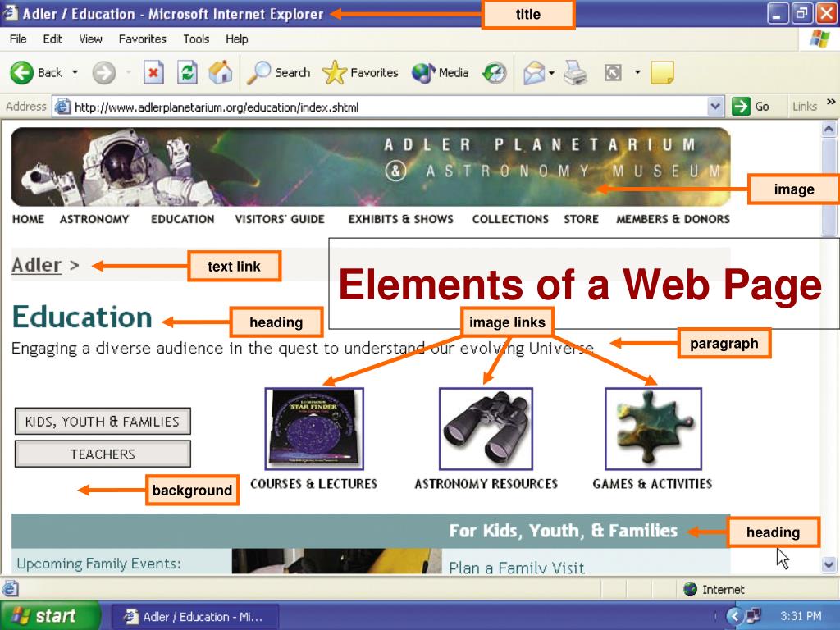
Task: Open ASTRONOMY RESOURCES link
Action: click(486, 484)
